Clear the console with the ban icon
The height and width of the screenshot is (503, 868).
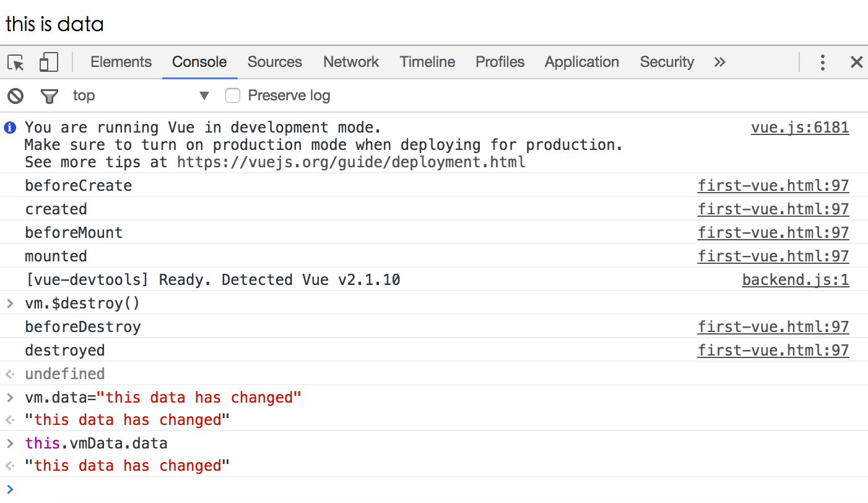[x=15, y=96]
